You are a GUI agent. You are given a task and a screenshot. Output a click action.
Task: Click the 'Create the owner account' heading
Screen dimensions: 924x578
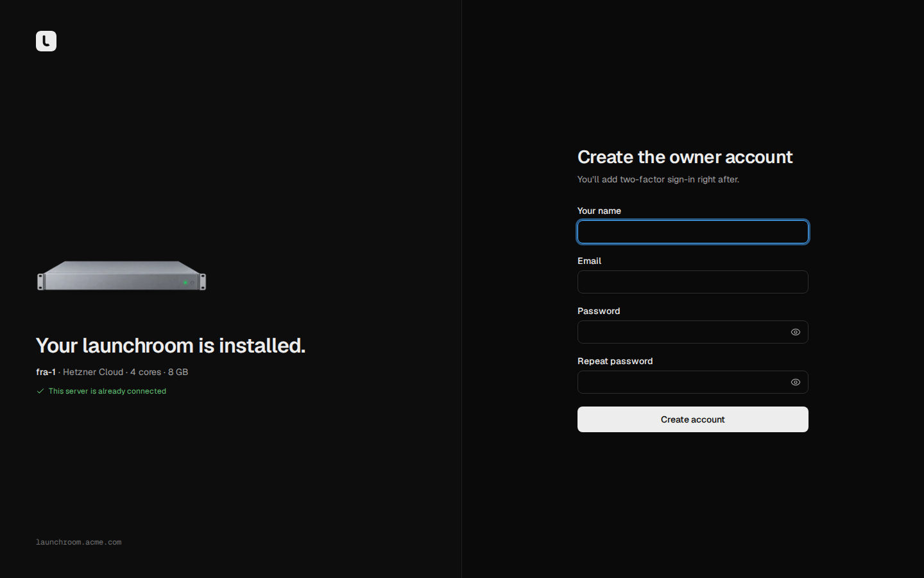685,157
